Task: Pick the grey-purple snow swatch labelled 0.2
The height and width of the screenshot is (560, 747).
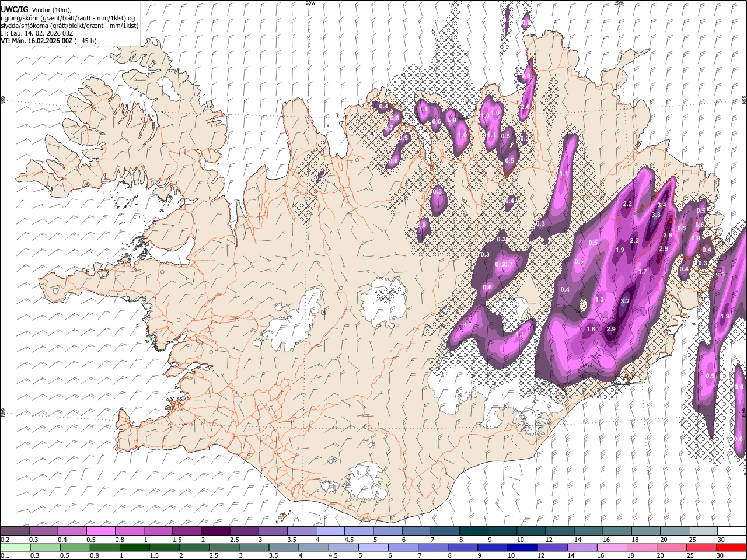Action: [15, 531]
